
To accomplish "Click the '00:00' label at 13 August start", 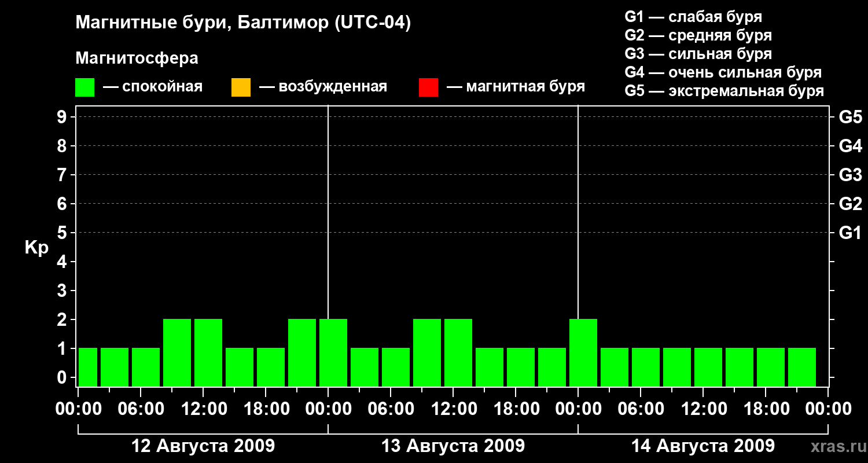I will point(328,409).
